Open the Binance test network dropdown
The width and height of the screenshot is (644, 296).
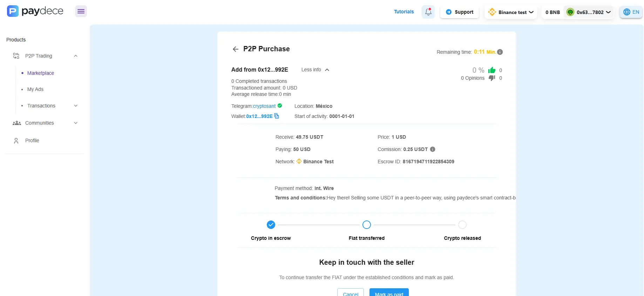click(511, 12)
